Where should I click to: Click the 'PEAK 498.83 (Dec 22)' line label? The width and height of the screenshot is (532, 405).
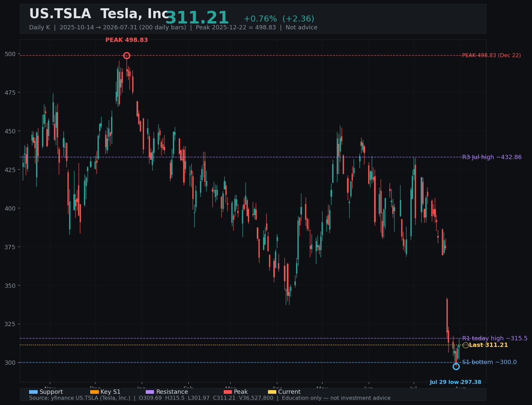pos(491,55)
